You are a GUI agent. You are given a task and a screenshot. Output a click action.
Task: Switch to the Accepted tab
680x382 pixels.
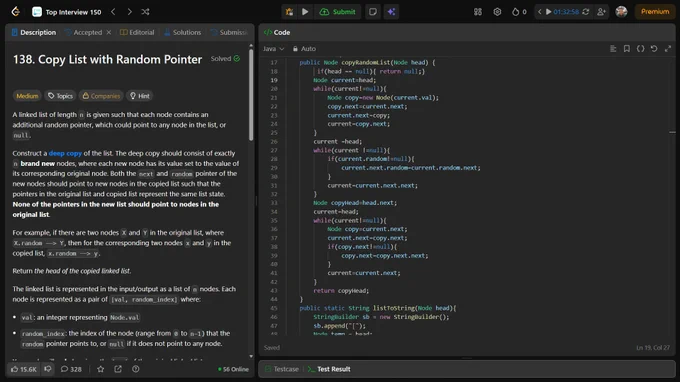pos(83,33)
